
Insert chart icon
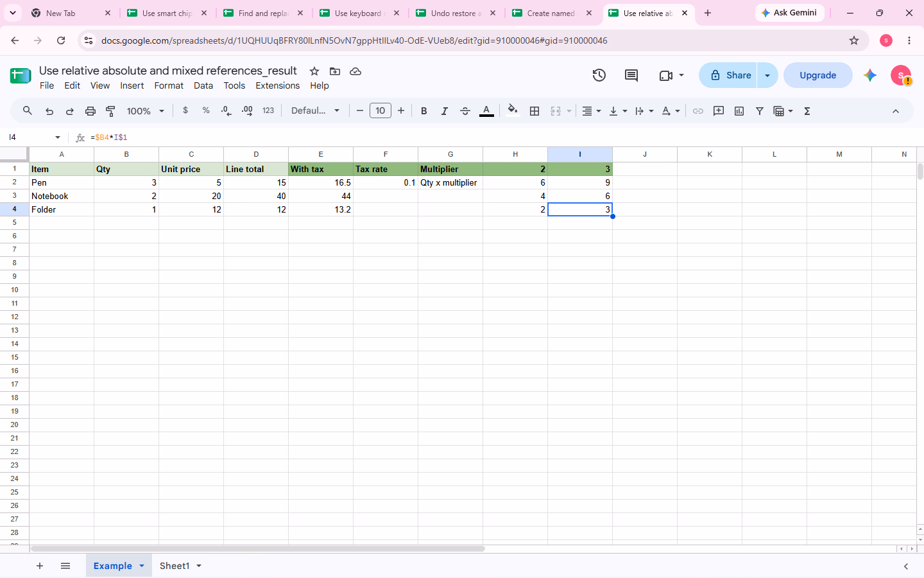tap(739, 111)
